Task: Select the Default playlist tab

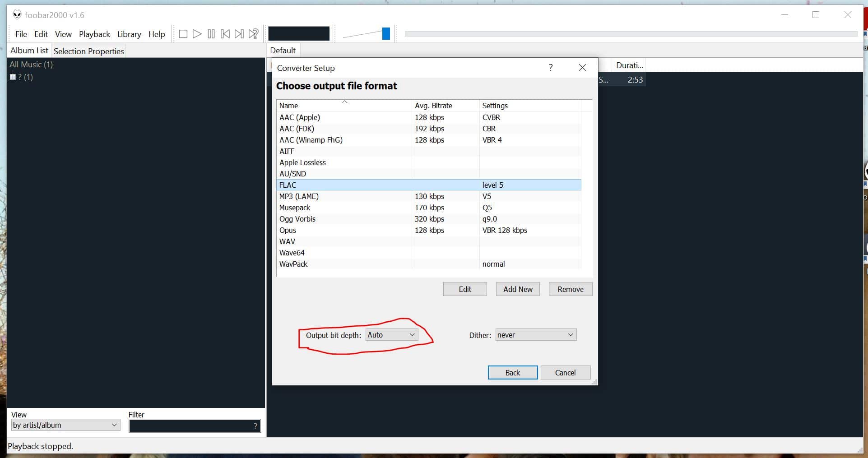Action: (283, 51)
